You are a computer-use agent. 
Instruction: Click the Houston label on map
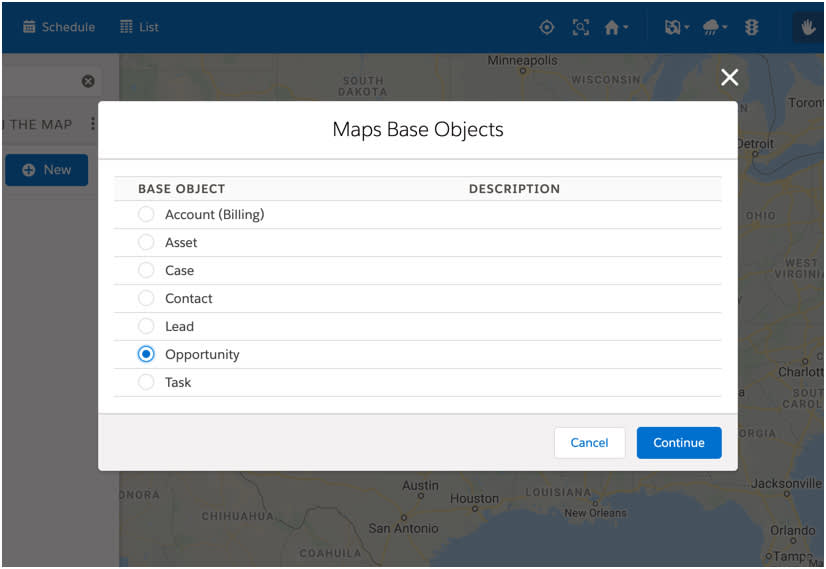point(474,498)
